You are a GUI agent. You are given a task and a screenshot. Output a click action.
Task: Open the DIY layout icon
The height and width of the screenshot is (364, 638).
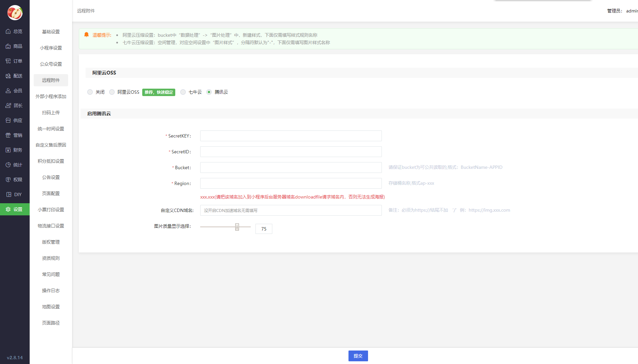pyautogui.click(x=9, y=194)
